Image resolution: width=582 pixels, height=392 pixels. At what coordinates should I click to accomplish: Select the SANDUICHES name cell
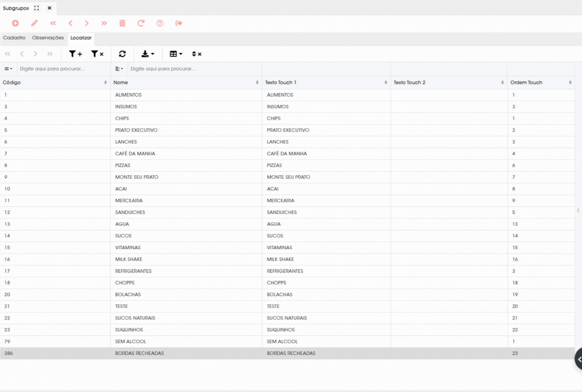coord(186,212)
